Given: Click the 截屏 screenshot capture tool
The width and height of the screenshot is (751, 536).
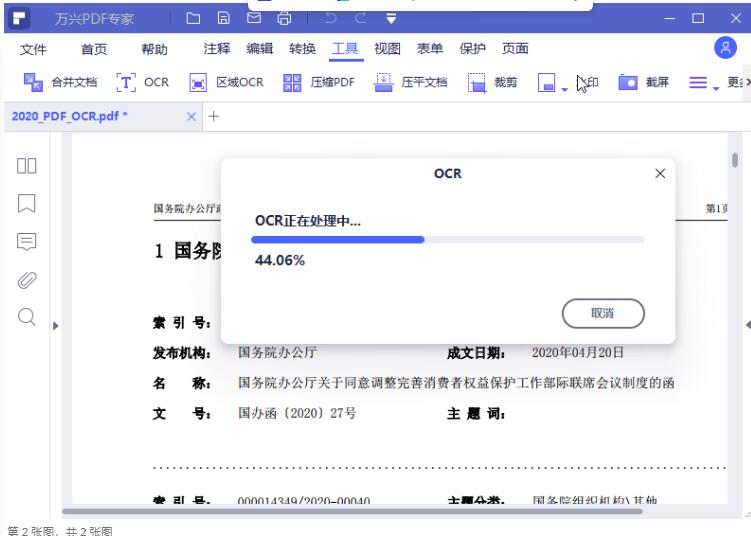Looking at the screenshot, I should [x=643, y=82].
